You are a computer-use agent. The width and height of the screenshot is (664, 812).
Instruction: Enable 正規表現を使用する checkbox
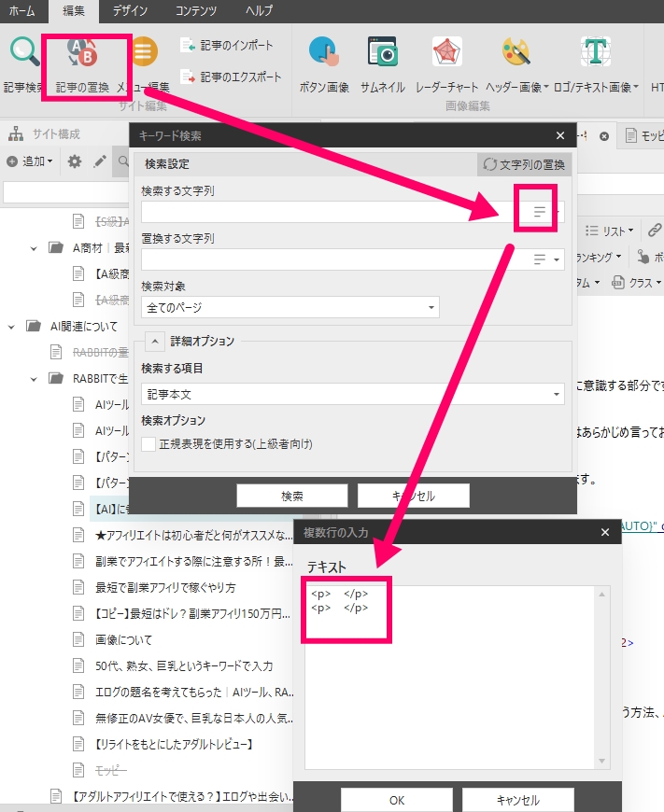(148, 444)
